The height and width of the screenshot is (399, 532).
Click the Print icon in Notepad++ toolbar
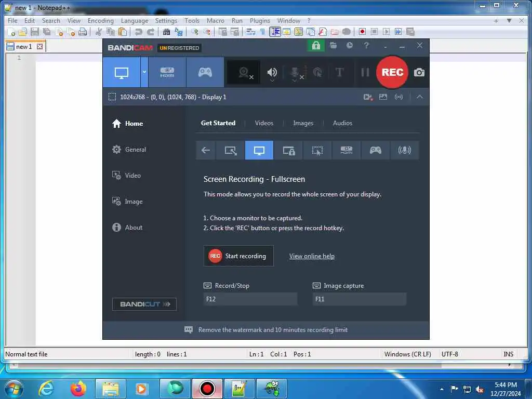coord(83,32)
